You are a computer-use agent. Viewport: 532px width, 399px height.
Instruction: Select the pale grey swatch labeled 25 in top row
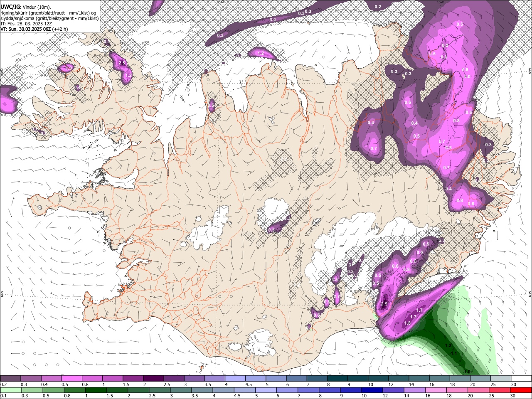500,379
